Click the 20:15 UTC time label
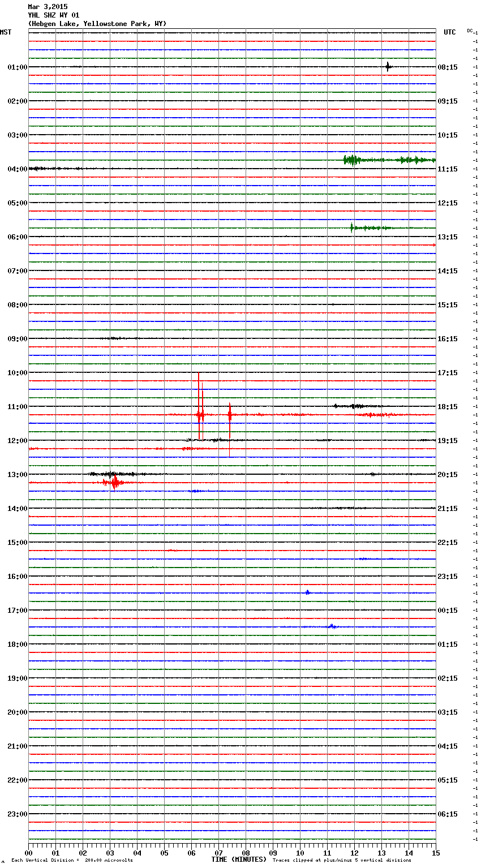481x868 pixels. coord(448,475)
